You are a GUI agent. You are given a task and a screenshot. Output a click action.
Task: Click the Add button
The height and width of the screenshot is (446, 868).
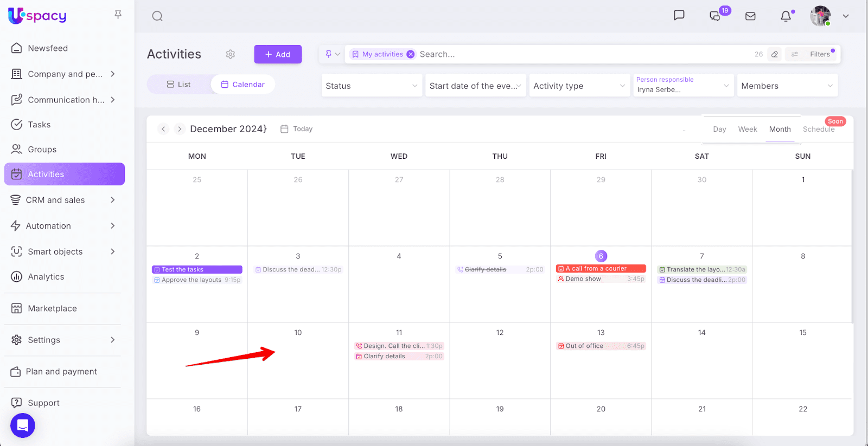[278, 54]
